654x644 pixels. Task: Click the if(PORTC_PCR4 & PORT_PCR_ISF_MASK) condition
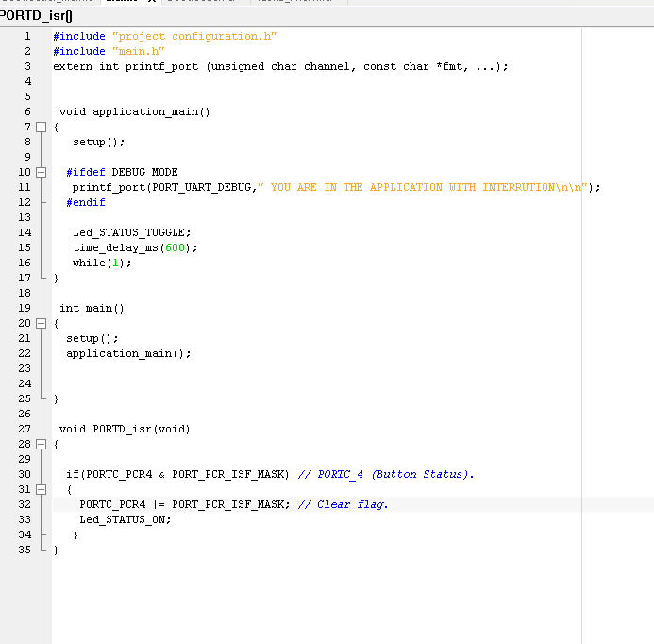coord(177,474)
